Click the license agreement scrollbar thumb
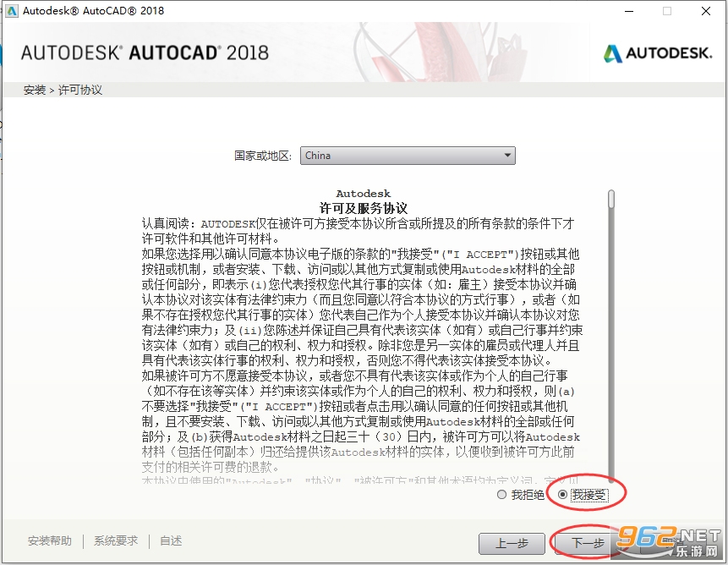This screenshot has width=728, height=565. [611, 199]
